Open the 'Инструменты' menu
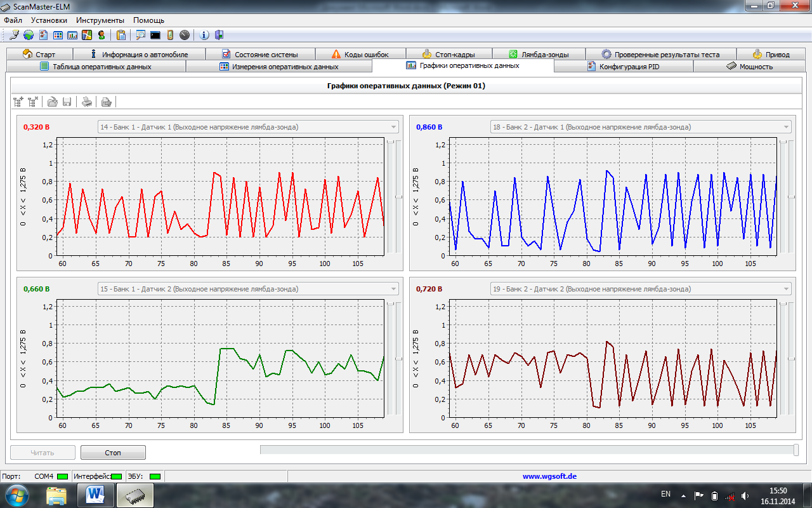Image resolution: width=812 pixels, height=508 pixels. [100, 20]
